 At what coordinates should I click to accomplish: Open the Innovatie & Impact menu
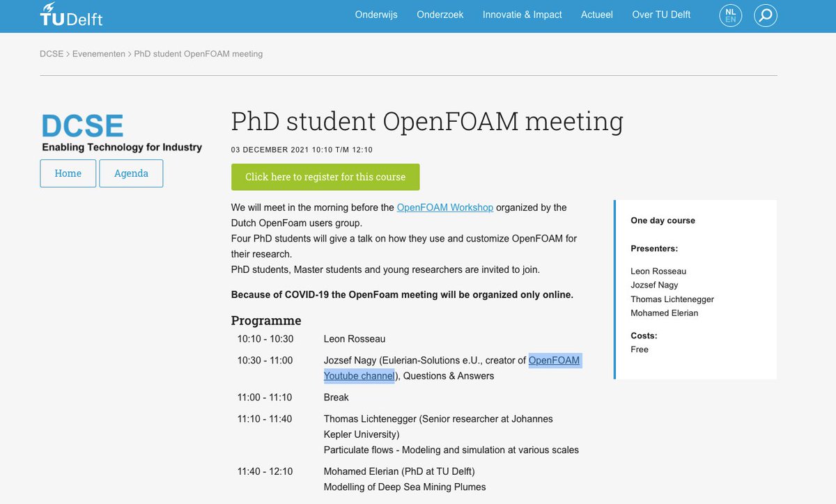(x=522, y=15)
